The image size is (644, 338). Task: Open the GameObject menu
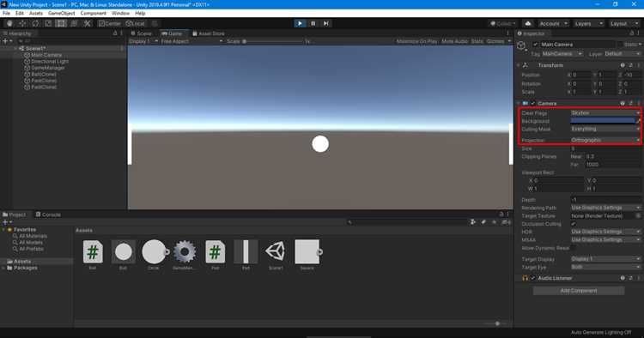click(x=62, y=13)
